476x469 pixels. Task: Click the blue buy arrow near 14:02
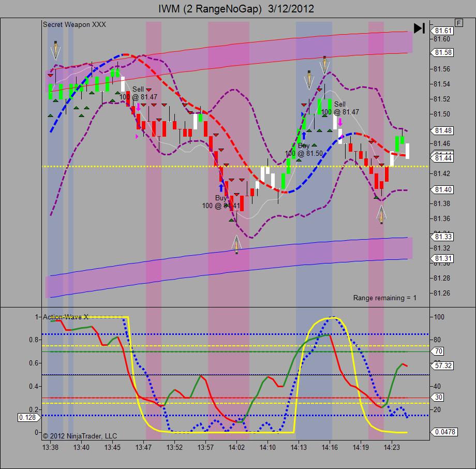coord(221,187)
